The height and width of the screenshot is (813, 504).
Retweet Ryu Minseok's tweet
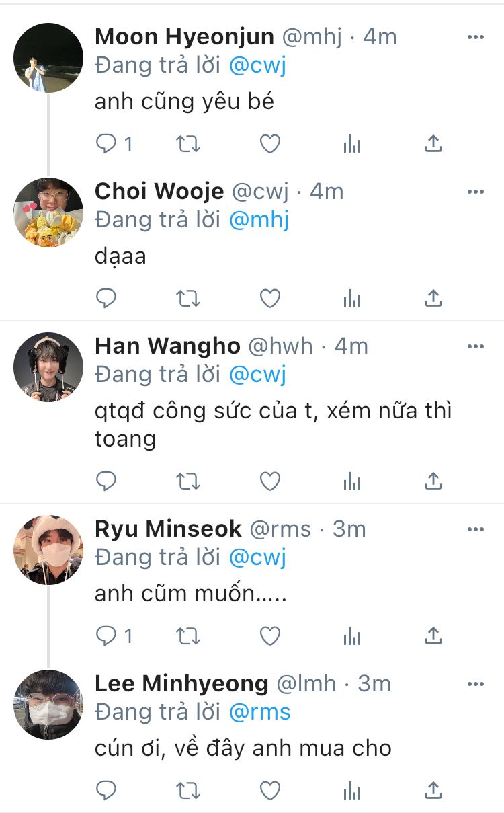click(188, 636)
